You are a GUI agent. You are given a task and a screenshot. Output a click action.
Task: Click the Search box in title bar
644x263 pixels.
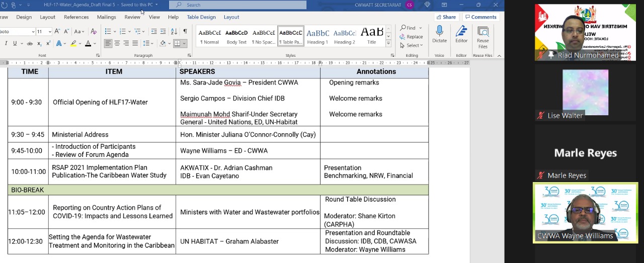tap(237, 5)
